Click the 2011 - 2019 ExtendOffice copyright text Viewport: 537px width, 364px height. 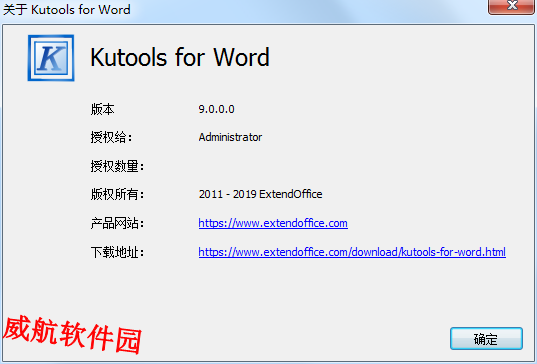point(260,194)
